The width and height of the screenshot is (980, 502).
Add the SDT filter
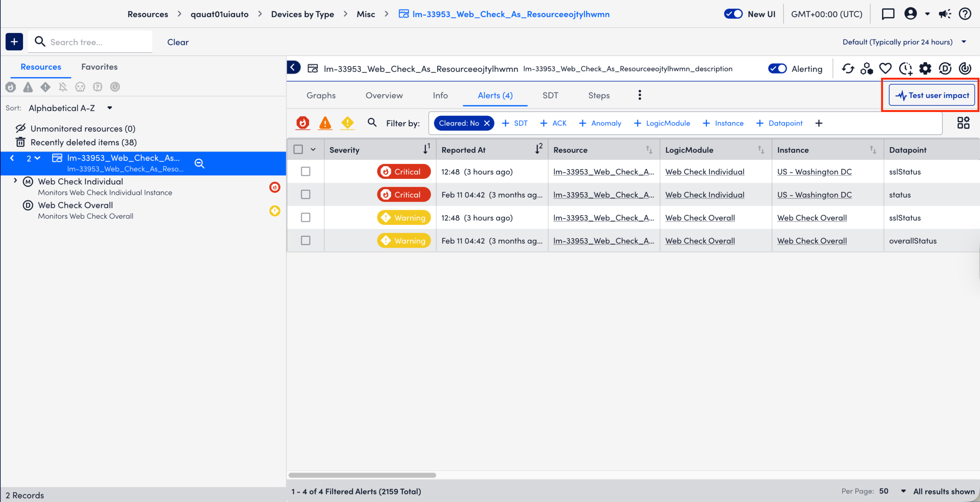[514, 123]
